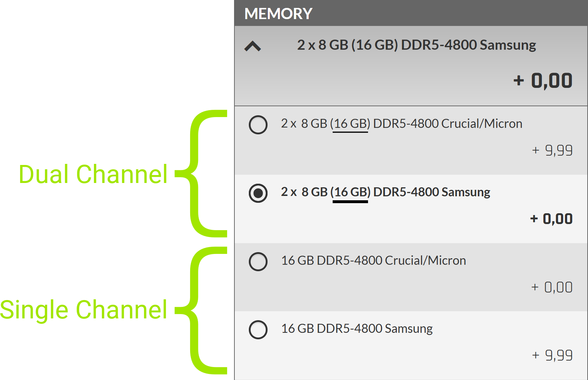The width and height of the screenshot is (588, 380).
Task: Click the Dual Channel label annotation
Action: coord(93,175)
